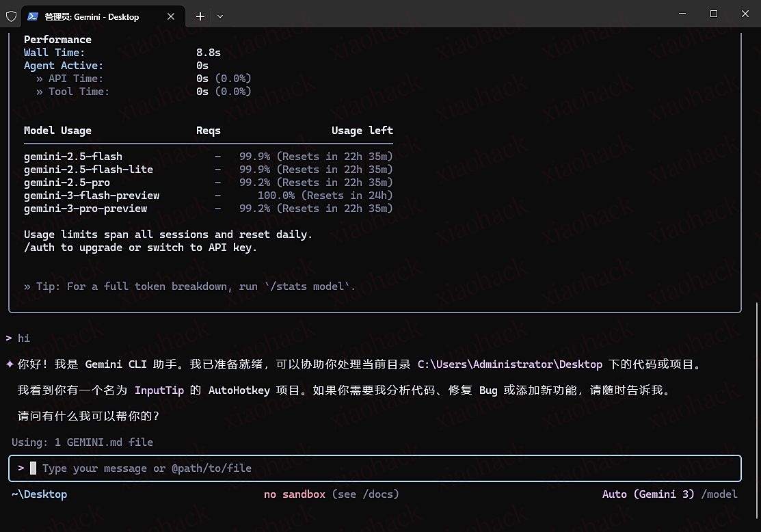The height and width of the screenshot is (532, 761).
Task: Click the /model text in status bar
Action: click(x=719, y=494)
